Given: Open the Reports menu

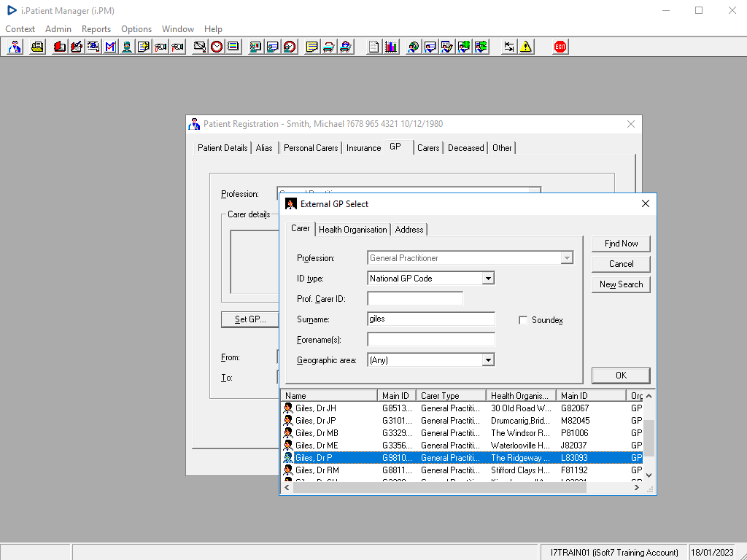Looking at the screenshot, I should click(x=96, y=29).
